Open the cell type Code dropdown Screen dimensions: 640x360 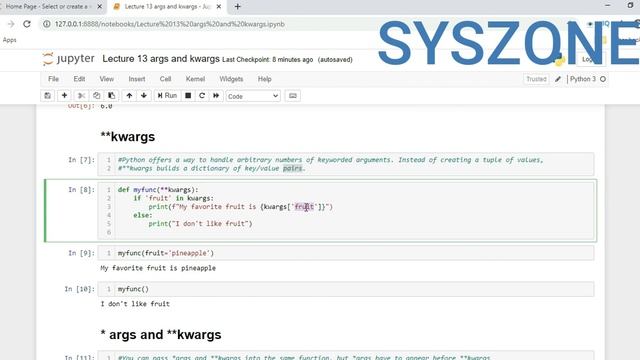tap(253, 96)
